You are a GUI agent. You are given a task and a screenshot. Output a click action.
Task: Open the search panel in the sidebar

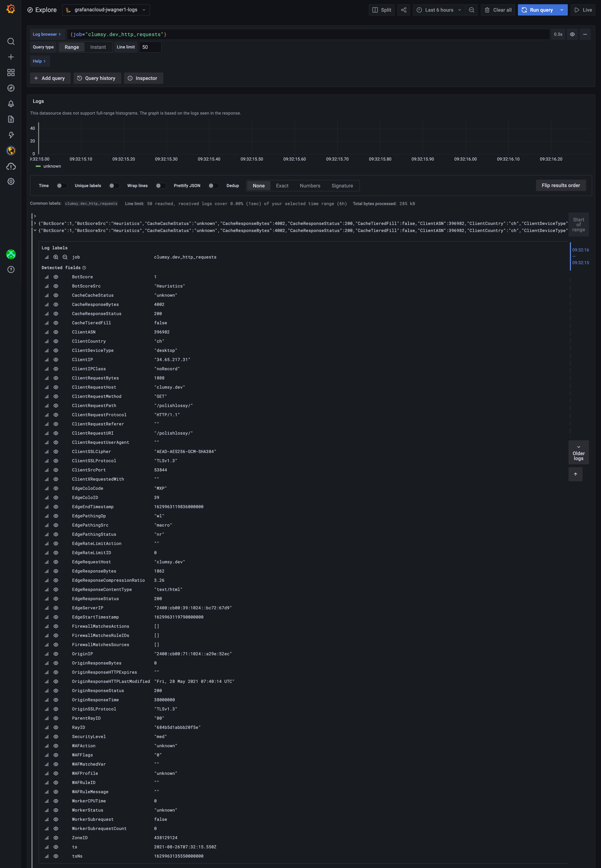click(x=11, y=41)
